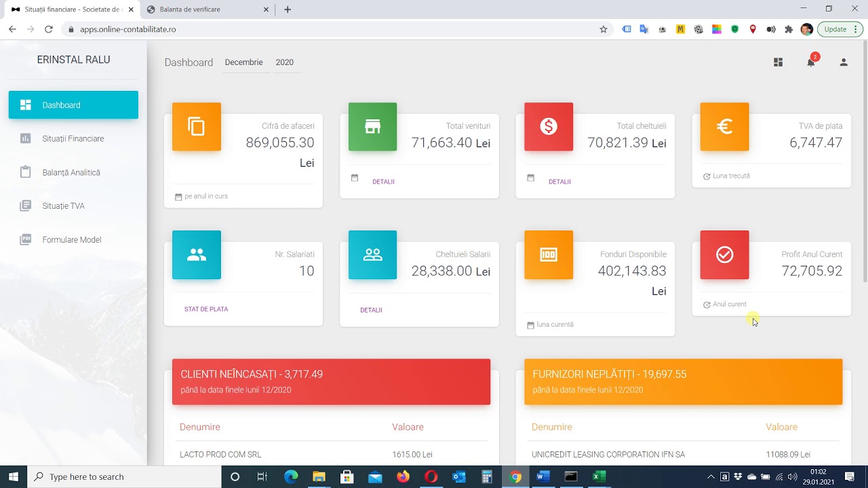The image size is (868, 488).
Task: Open Windows notification center
Action: point(849,476)
